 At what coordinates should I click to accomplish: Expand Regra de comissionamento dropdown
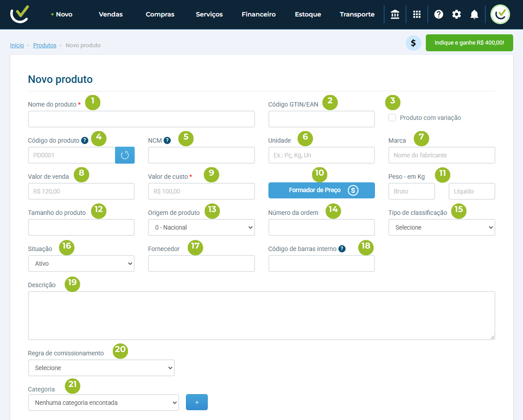(101, 368)
